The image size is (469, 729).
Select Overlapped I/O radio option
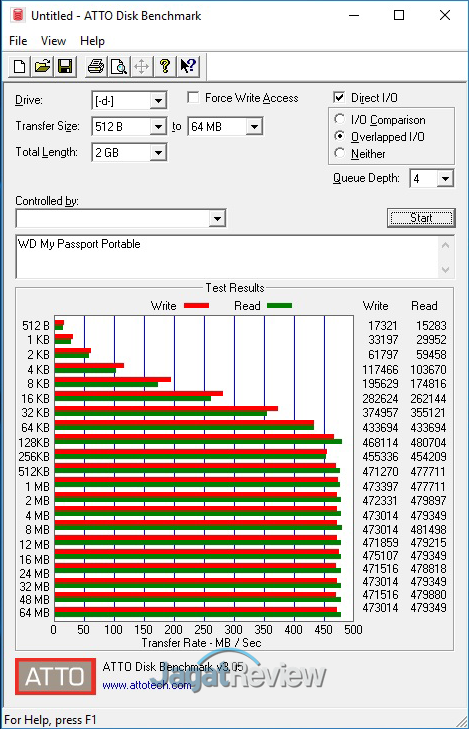340,136
